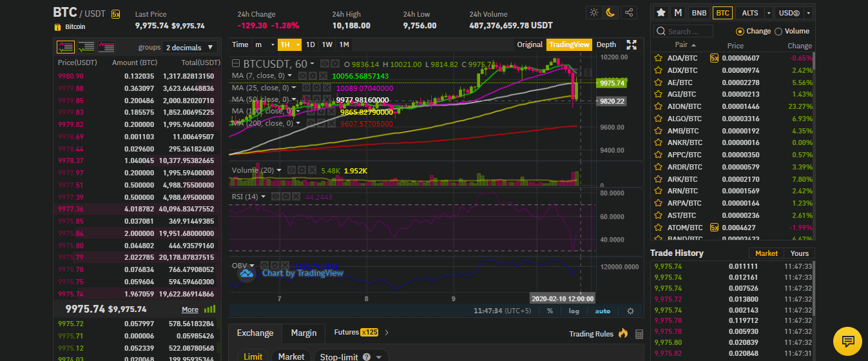Toggle BTCUSDT series visibility eye

(x=326, y=64)
